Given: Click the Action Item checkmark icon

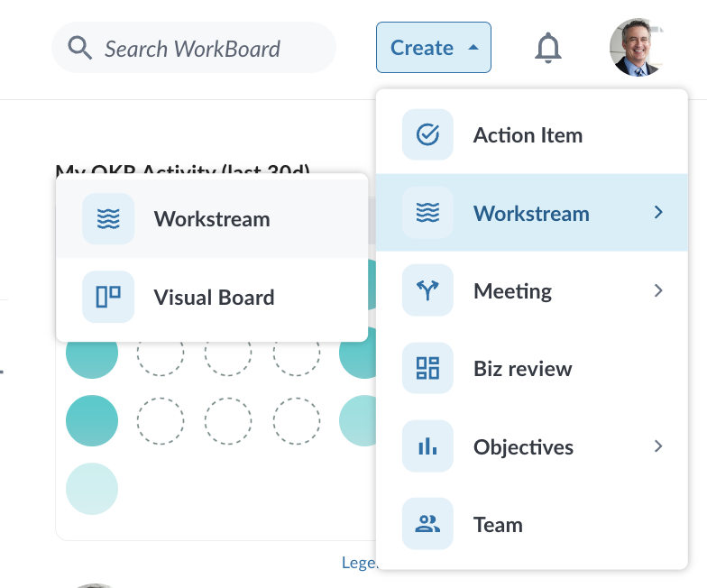Looking at the screenshot, I should [427, 134].
